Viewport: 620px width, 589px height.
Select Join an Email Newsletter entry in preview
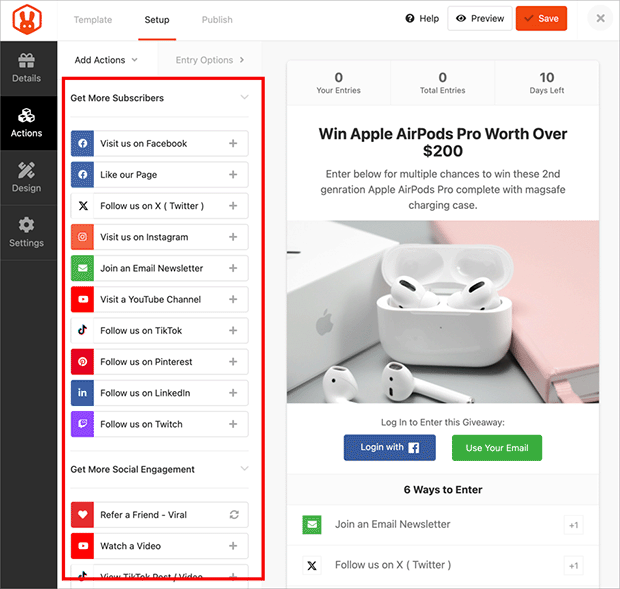pyautogui.click(x=443, y=525)
